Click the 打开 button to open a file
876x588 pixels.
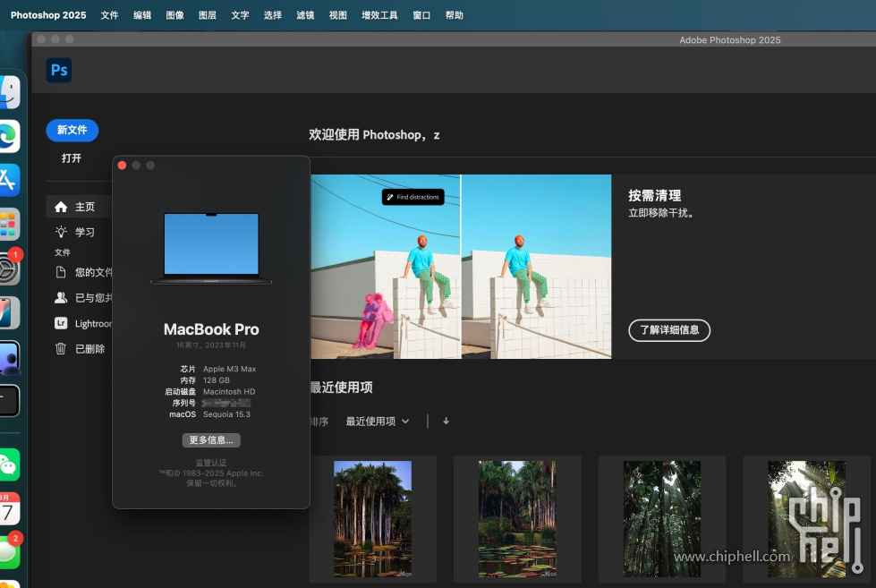[72, 158]
